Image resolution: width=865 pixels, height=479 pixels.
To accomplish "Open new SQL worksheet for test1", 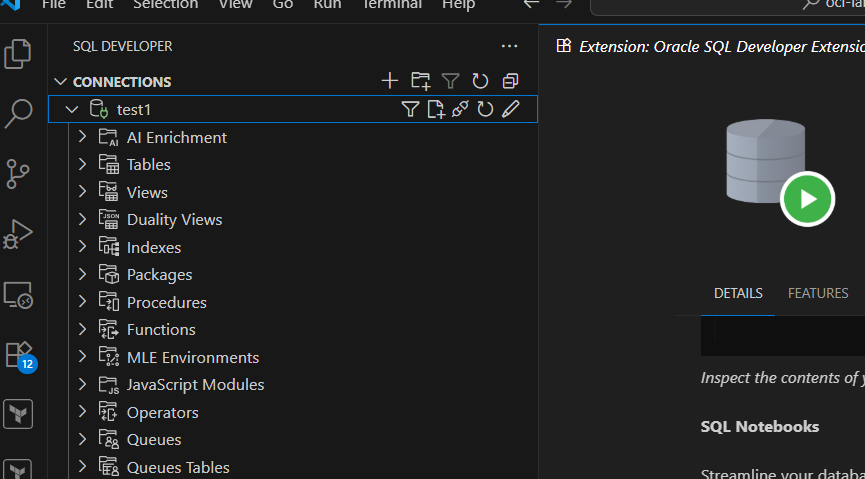I will (x=436, y=109).
